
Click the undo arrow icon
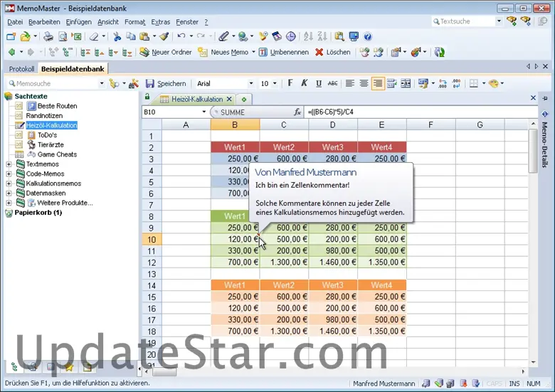[x=181, y=36]
